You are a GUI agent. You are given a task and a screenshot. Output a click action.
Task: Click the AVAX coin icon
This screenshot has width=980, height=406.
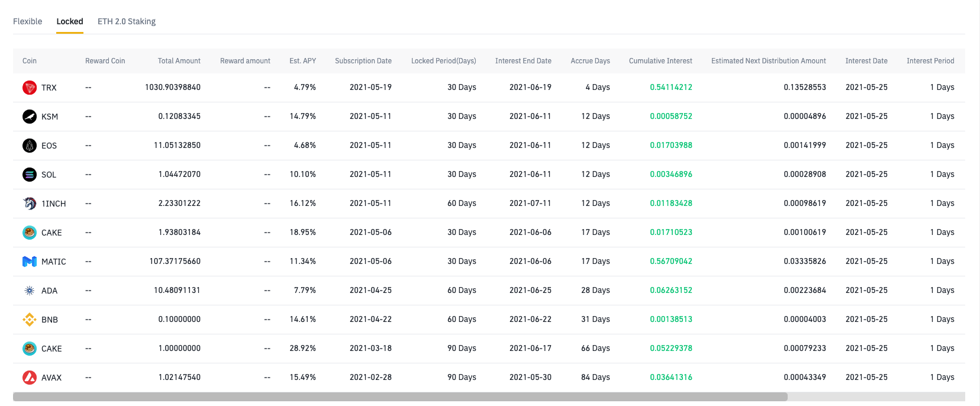coord(30,378)
